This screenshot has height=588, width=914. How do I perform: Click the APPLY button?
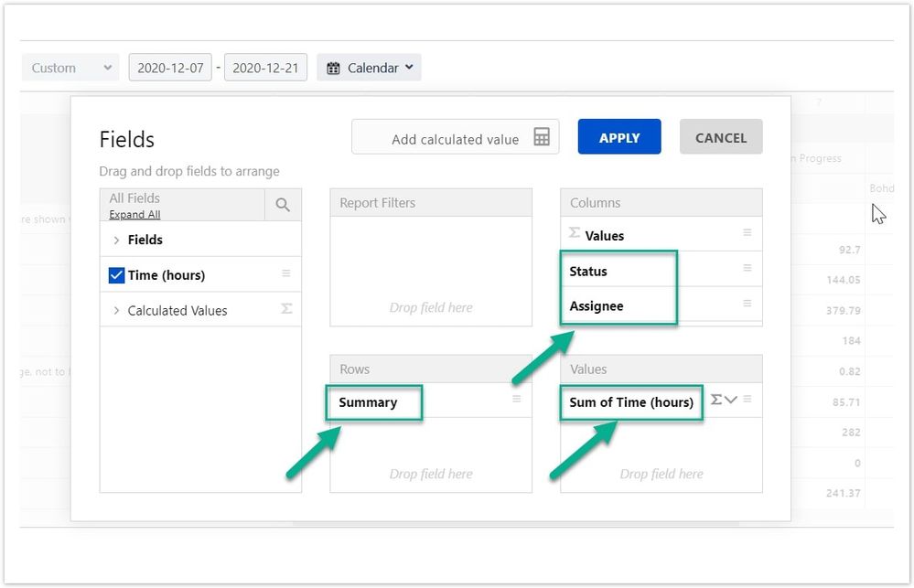(618, 135)
